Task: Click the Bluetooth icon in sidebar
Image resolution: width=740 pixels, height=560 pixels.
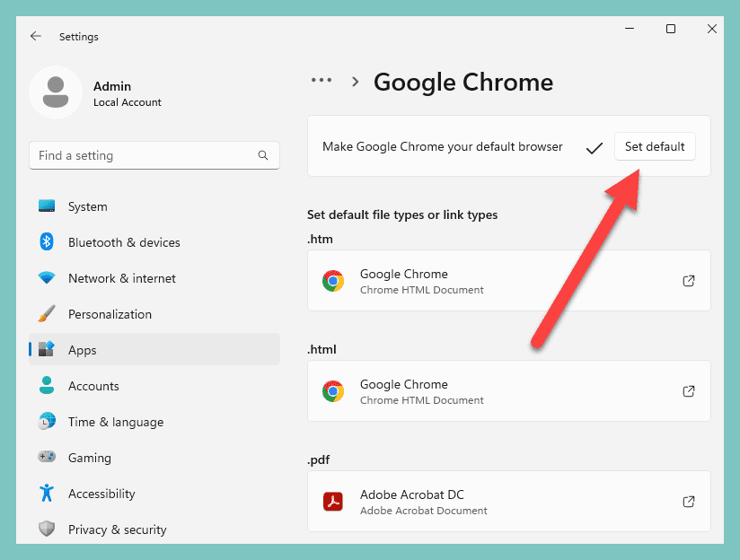Action: 47,242
